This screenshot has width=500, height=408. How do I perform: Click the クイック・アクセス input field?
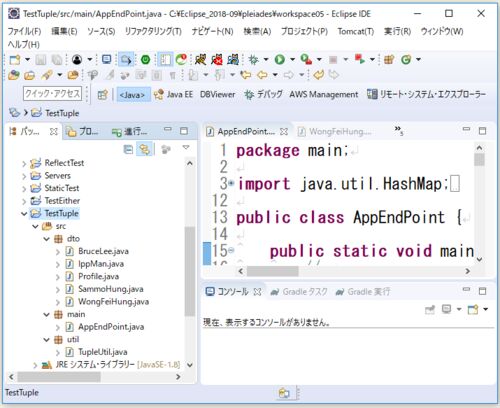click(x=52, y=93)
